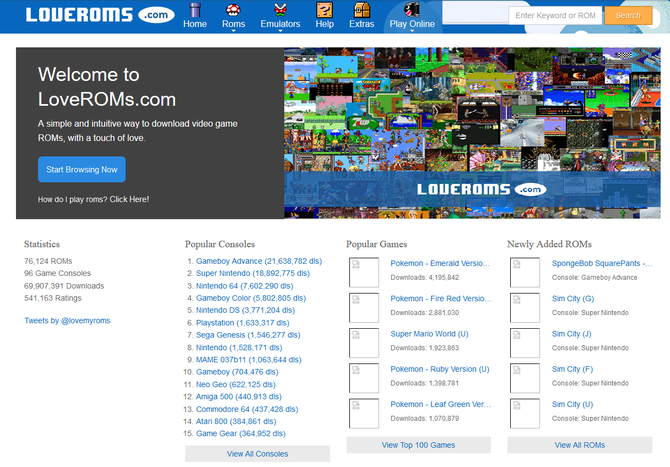Click Pokemon Emerald thumbnail placeholder

(364, 272)
